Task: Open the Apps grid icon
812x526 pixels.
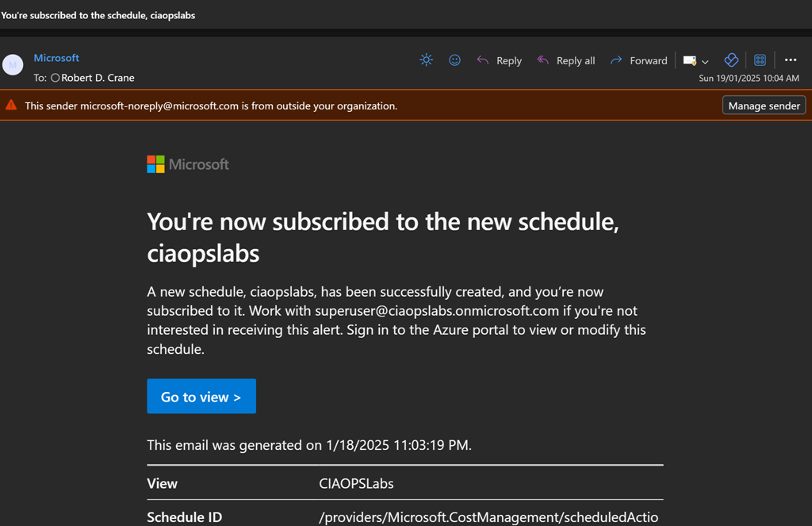Action: tap(760, 60)
